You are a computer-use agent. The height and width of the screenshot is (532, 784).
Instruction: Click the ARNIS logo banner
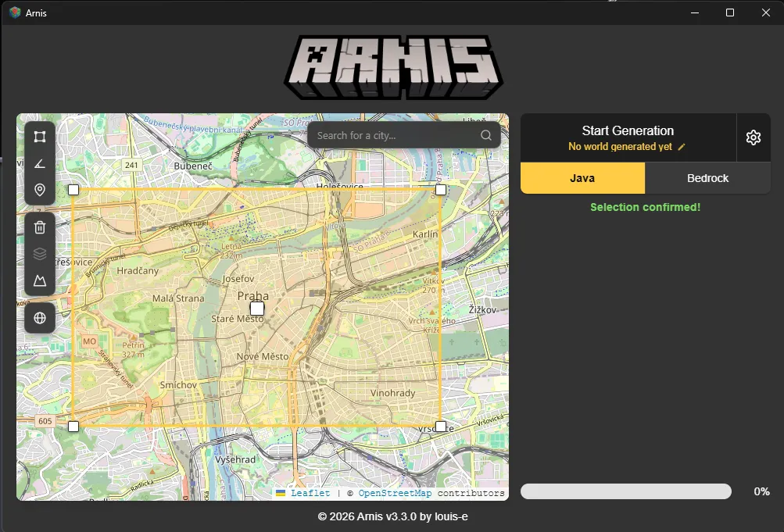click(x=393, y=67)
